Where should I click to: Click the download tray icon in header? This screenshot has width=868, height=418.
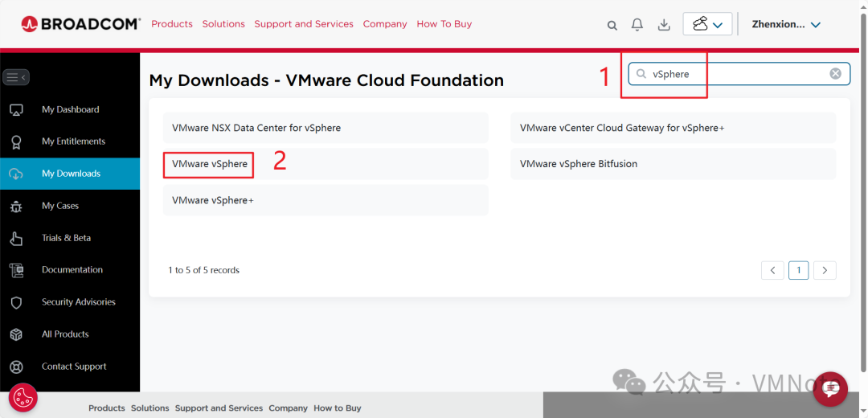(664, 25)
